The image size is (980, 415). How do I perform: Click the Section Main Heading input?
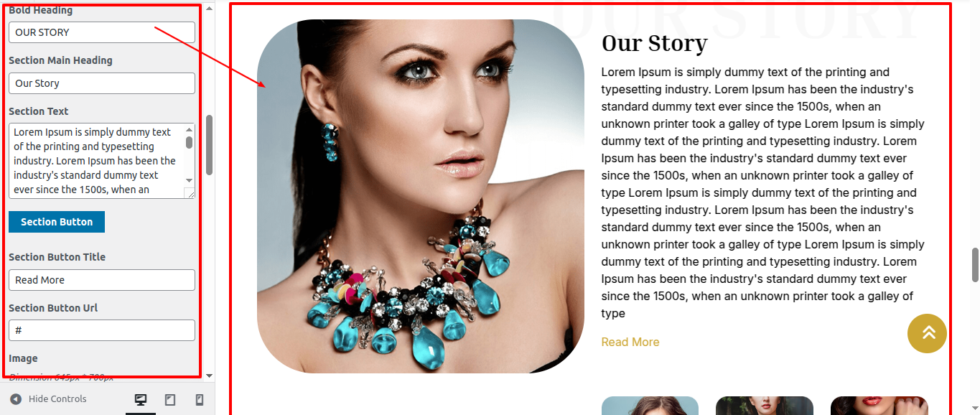102,83
